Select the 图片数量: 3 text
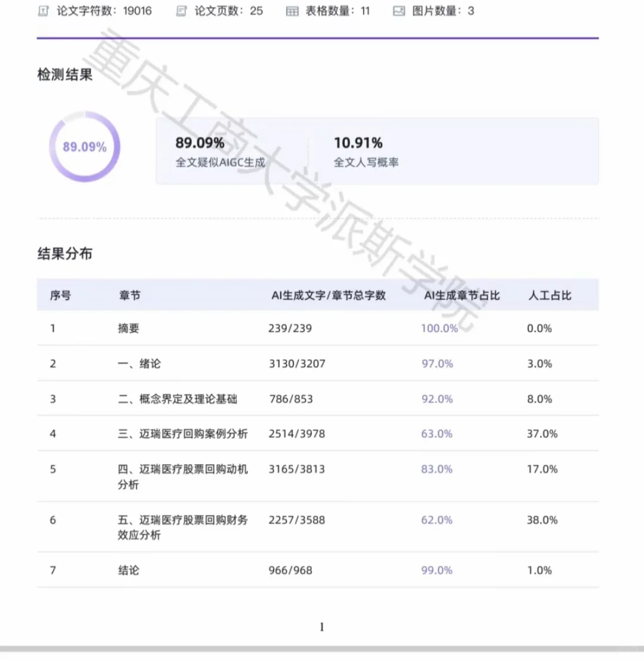This screenshot has width=644, height=660. point(443,11)
